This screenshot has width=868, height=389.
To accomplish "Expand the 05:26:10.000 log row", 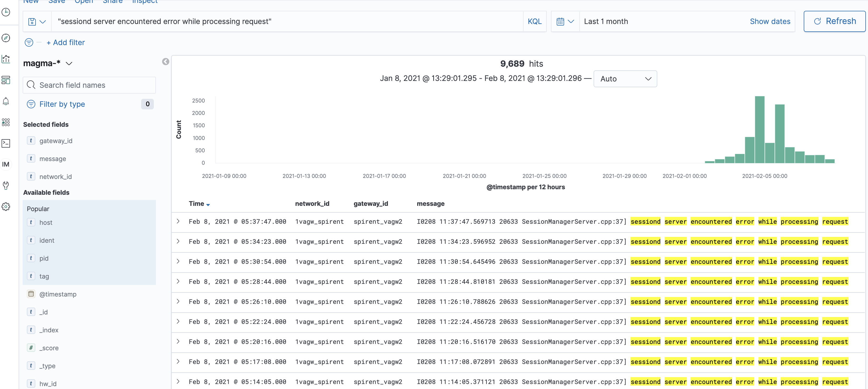I will pyautogui.click(x=178, y=301).
